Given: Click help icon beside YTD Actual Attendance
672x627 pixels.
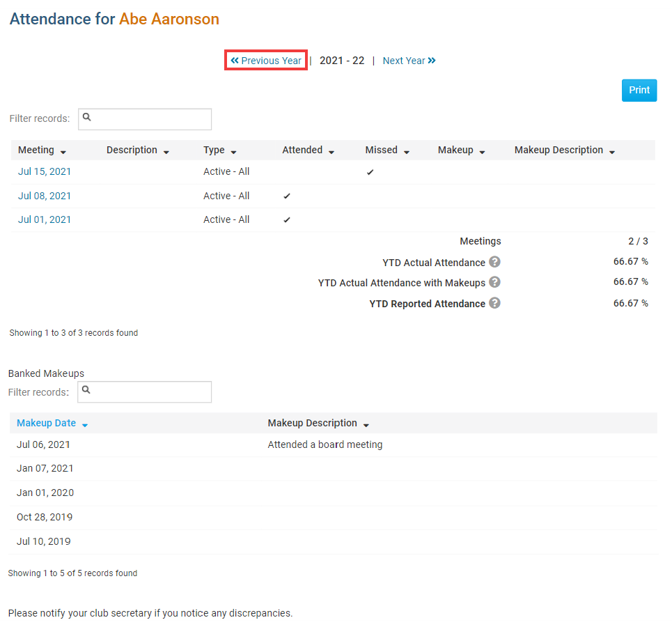Looking at the screenshot, I should tap(494, 262).
